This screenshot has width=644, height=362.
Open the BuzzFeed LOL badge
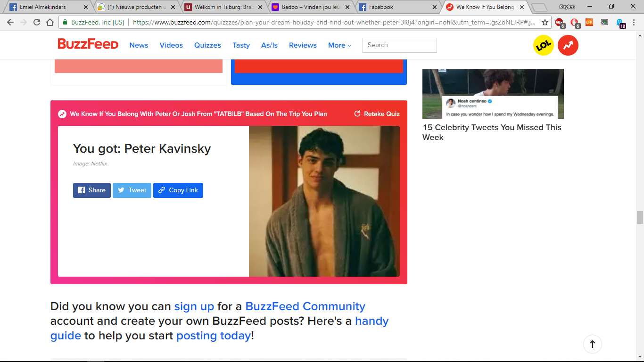(x=544, y=45)
